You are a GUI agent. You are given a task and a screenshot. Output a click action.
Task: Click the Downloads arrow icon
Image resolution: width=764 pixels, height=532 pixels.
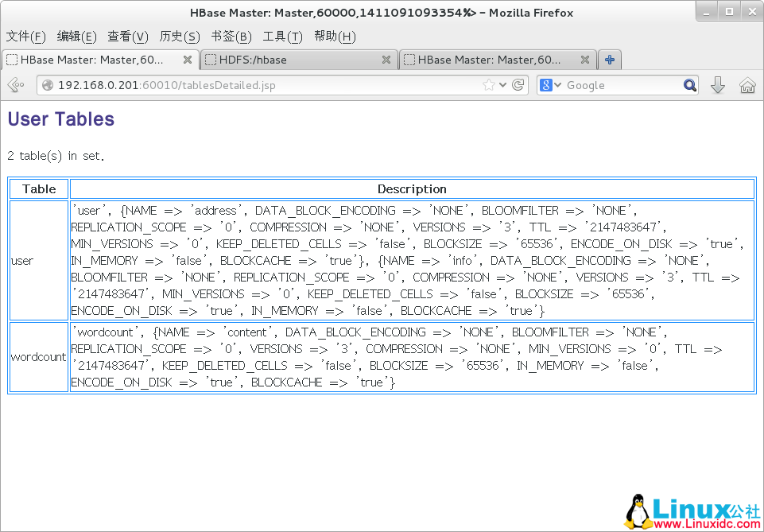pos(718,85)
